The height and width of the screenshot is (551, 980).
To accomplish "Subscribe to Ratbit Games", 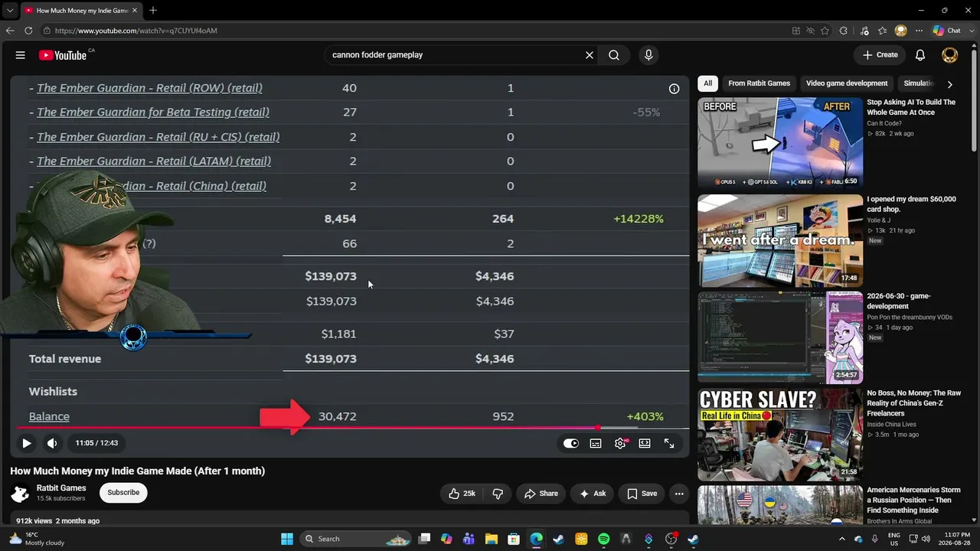I will [x=123, y=493].
